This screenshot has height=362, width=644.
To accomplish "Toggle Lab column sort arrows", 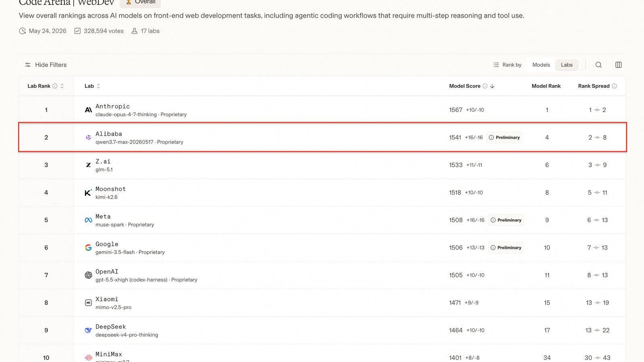I will coord(98,86).
